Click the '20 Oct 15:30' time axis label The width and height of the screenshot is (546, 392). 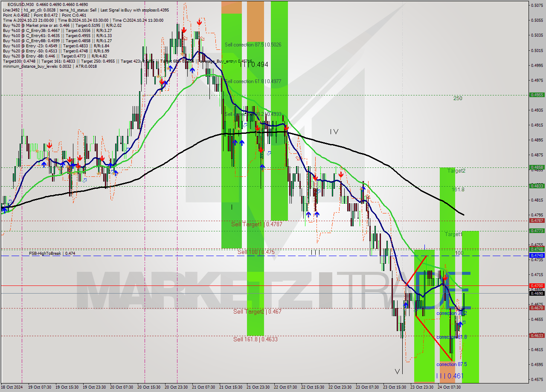pos(149,387)
